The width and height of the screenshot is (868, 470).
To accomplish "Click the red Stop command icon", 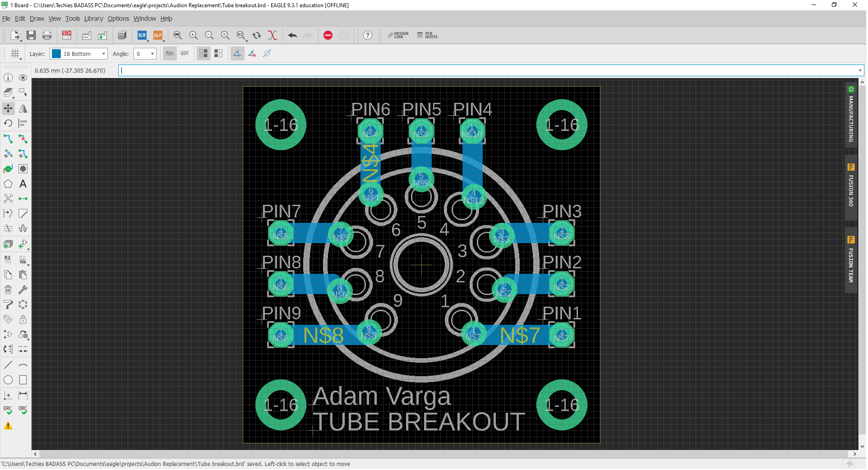I will click(328, 35).
